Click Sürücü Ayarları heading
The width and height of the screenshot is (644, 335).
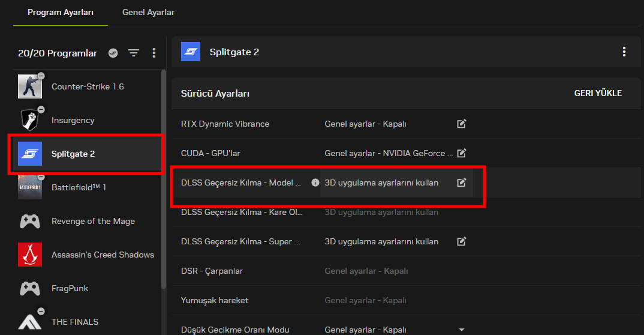point(215,94)
